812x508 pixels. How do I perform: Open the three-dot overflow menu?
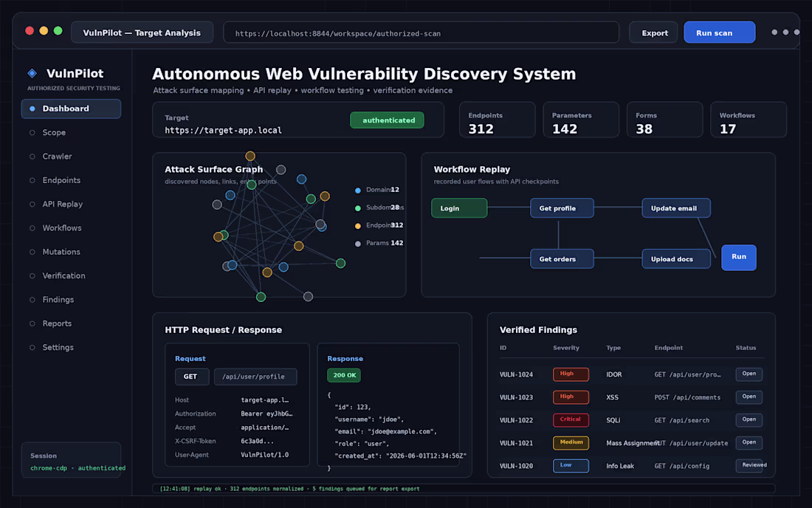click(785, 32)
